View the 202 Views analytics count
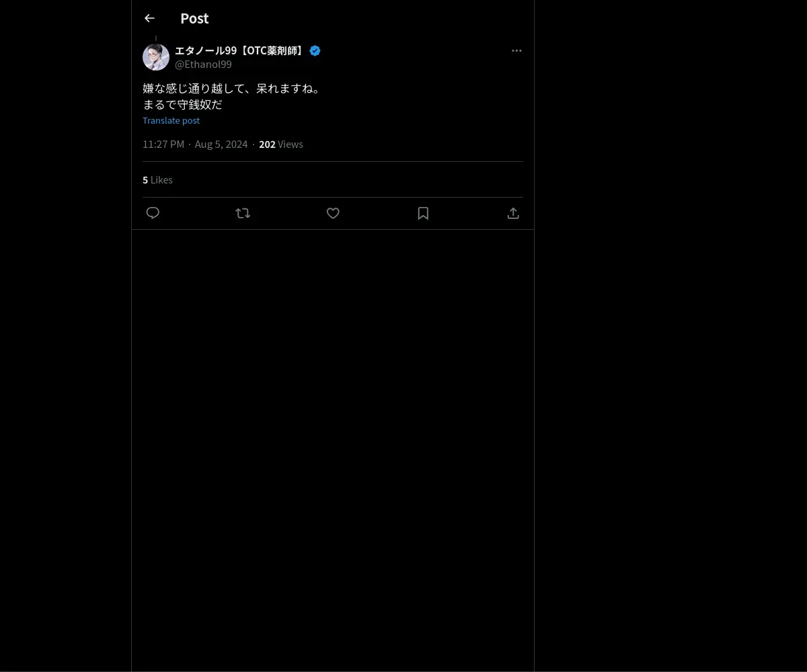 [281, 144]
